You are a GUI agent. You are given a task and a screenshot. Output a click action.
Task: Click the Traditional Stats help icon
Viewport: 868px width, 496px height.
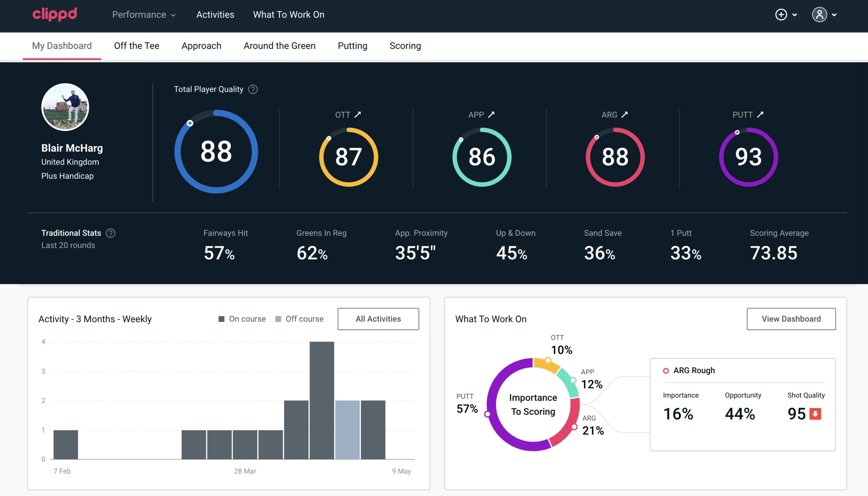point(110,233)
